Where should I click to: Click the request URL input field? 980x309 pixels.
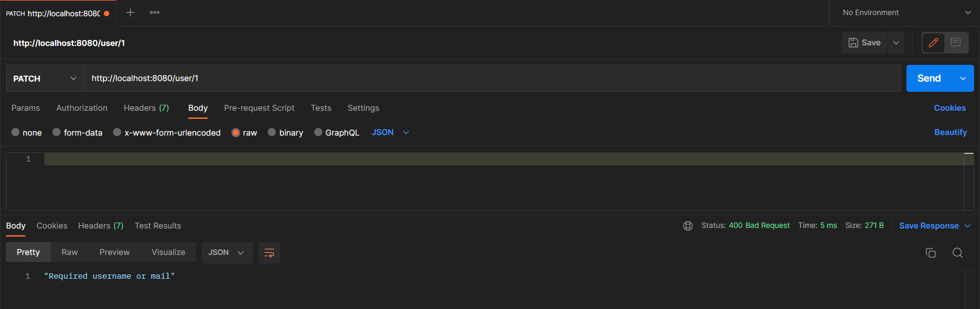point(487,78)
